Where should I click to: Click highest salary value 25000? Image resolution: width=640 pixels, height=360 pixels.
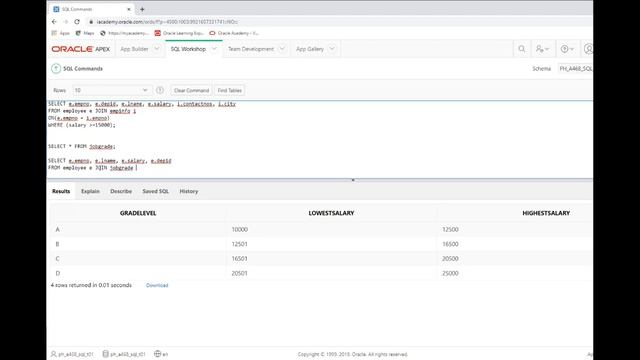pos(450,273)
